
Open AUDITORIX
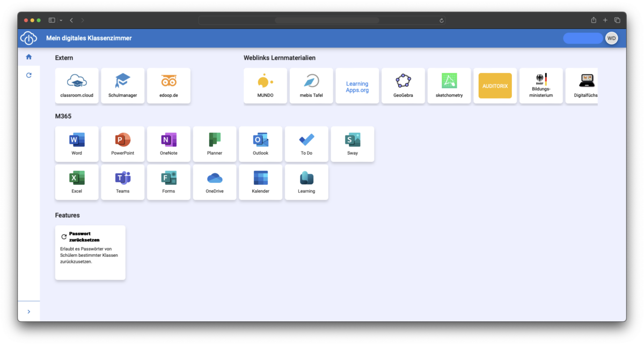point(495,85)
